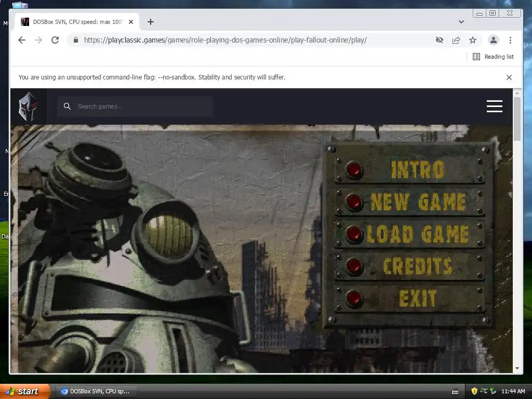Click the Search games field
This screenshot has height=399, width=532.
pyautogui.click(x=135, y=107)
